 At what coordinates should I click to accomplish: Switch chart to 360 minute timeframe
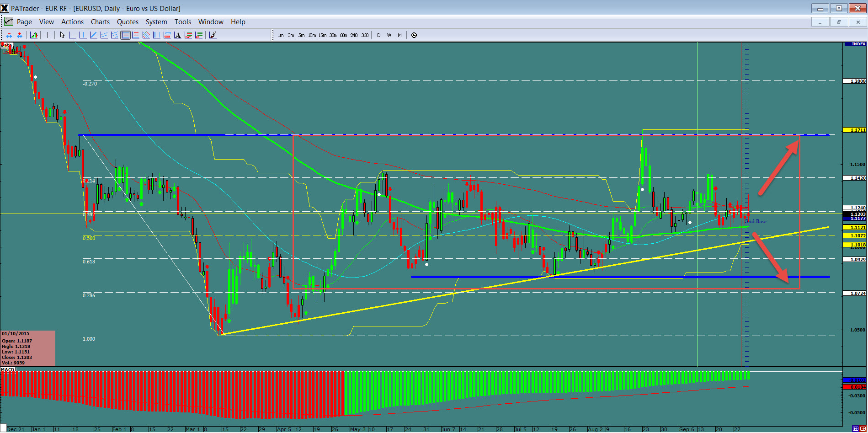pos(365,35)
